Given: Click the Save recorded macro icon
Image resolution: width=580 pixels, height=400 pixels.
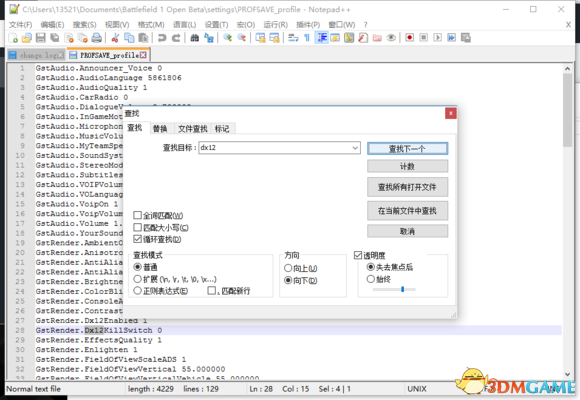Looking at the screenshot, I should [466, 38].
